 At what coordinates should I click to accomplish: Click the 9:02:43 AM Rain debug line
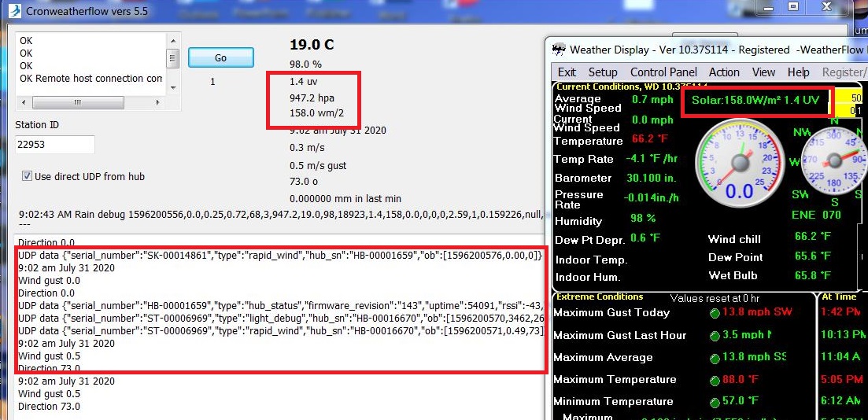click(x=281, y=214)
